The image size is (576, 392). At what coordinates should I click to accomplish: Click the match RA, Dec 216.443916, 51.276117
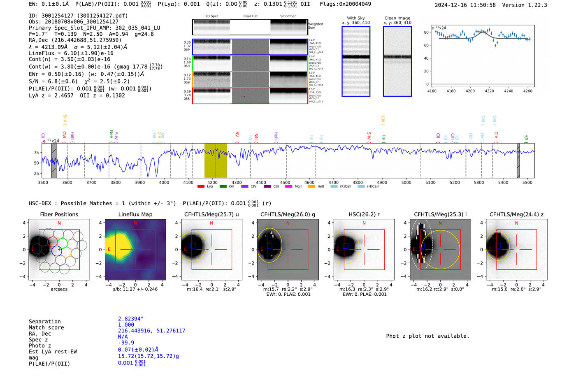(x=151, y=331)
